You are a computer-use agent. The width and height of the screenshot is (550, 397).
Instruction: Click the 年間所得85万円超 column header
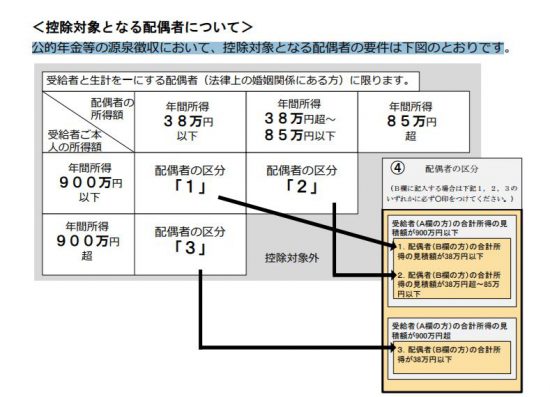[414, 122]
